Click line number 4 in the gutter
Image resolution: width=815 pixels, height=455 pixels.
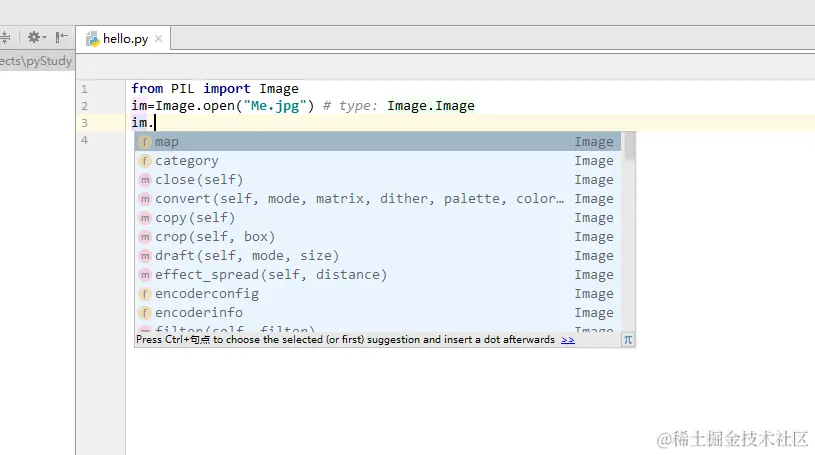[x=84, y=140]
